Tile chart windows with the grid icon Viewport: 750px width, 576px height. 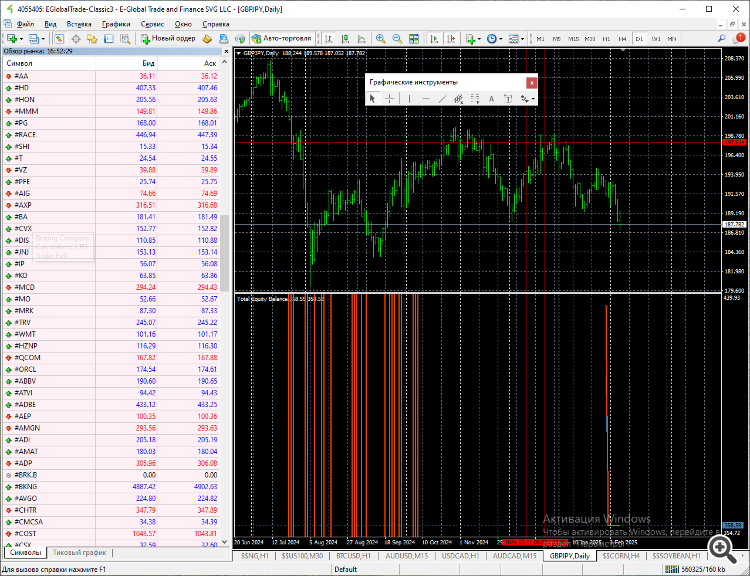pos(414,39)
